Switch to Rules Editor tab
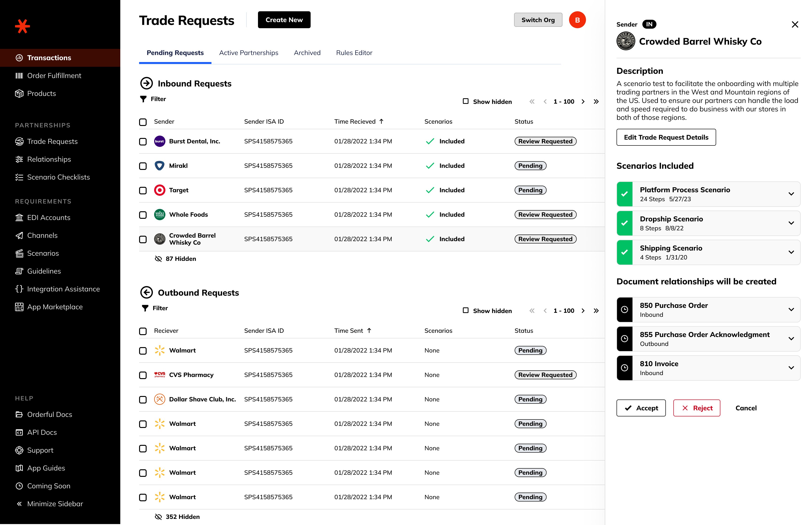 coord(354,53)
